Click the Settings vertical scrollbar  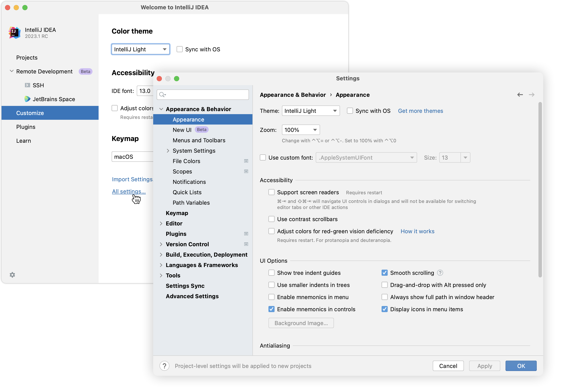coord(540,190)
